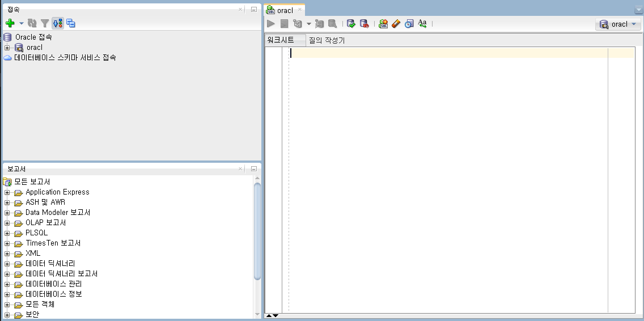Expand the ASH 및 AWR folder
644x321 pixels.
pyautogui.click(x=7, y=202)
